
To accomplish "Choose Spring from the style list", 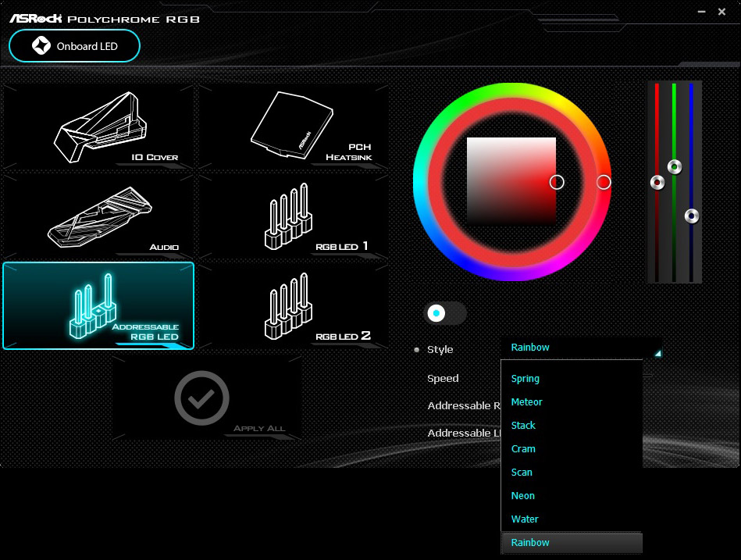I will point(572,379).
